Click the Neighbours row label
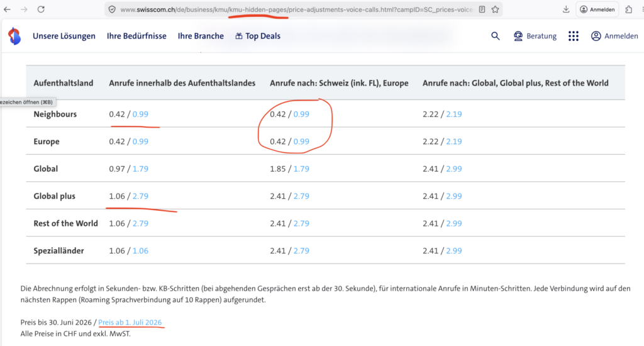The width and height of the screenshot is (644, 346). pos(55,114)
